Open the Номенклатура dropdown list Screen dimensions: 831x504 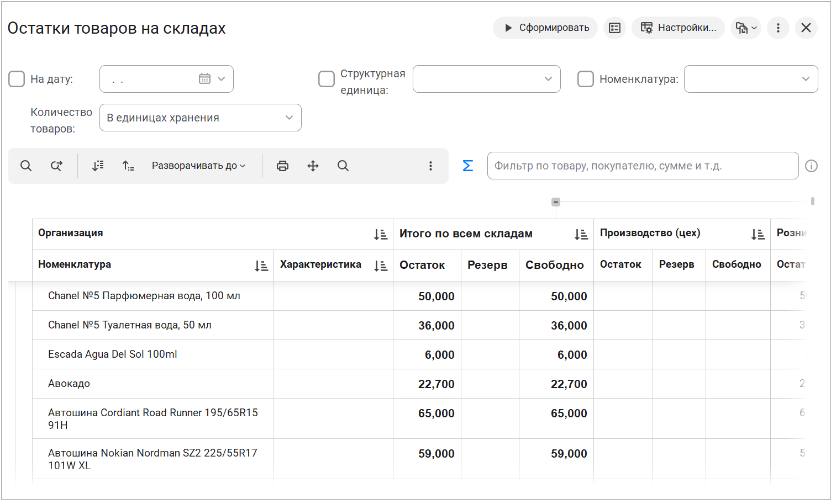(805, 79)
